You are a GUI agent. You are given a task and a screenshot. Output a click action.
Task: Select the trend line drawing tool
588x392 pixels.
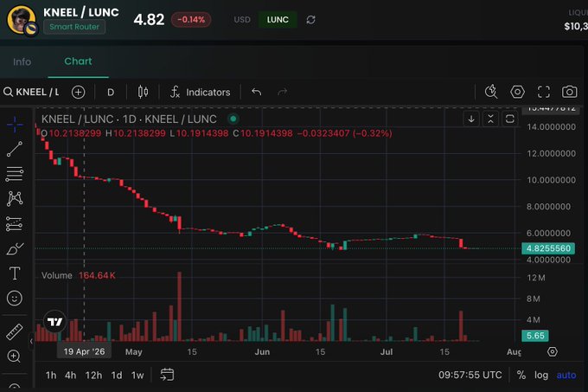point(15,149)
